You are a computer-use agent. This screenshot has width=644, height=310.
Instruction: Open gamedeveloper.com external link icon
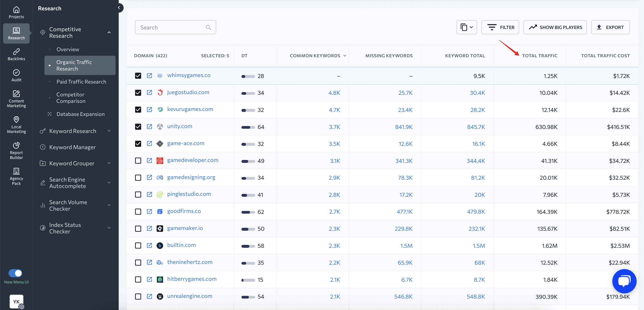[x=149, y=161]
